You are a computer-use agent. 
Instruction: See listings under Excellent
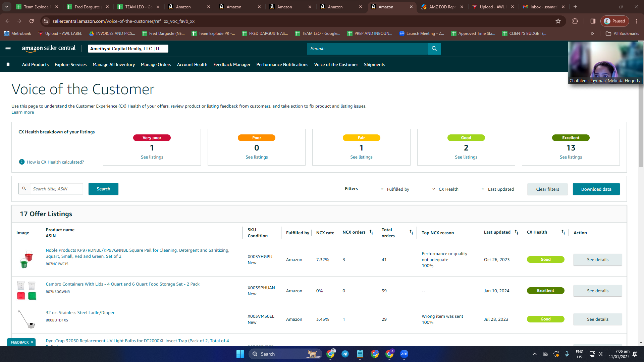(571, 157)
